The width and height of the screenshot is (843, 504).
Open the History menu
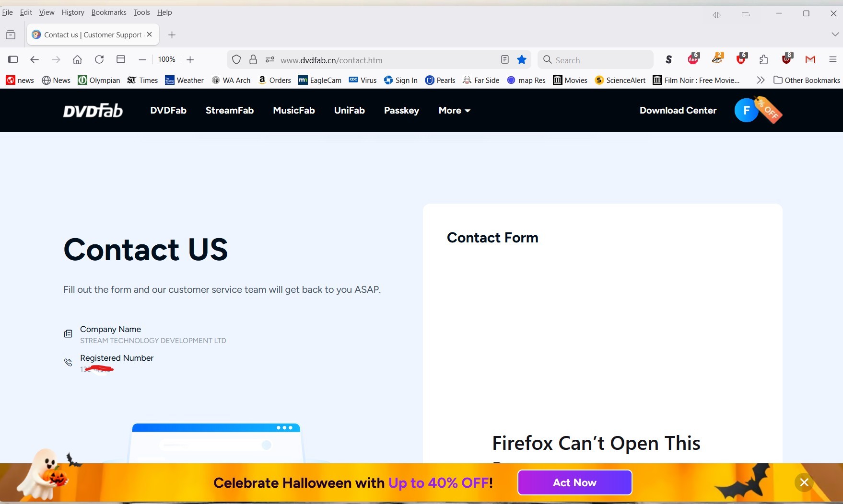(73, 12)
